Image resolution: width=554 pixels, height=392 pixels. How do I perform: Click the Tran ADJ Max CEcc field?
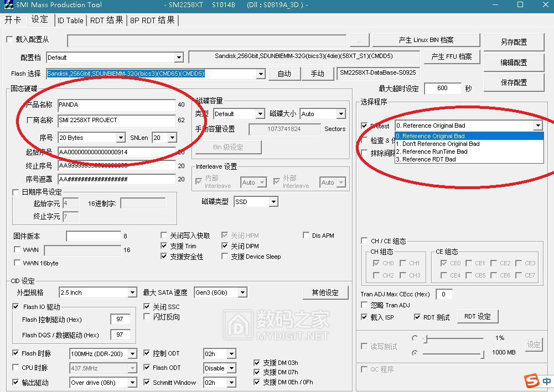tap(444, 294)
